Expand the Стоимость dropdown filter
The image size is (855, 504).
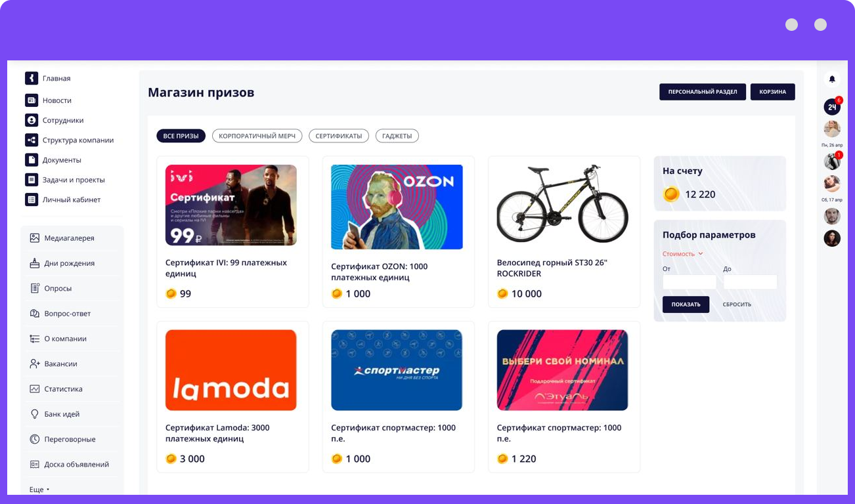pos(683,254)
